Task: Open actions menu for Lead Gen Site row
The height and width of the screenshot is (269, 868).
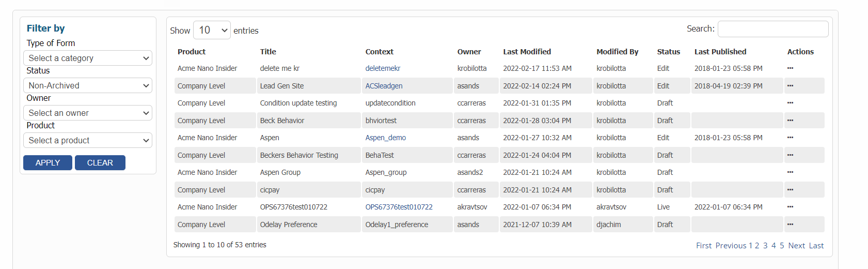Action: tap(790, 86)
